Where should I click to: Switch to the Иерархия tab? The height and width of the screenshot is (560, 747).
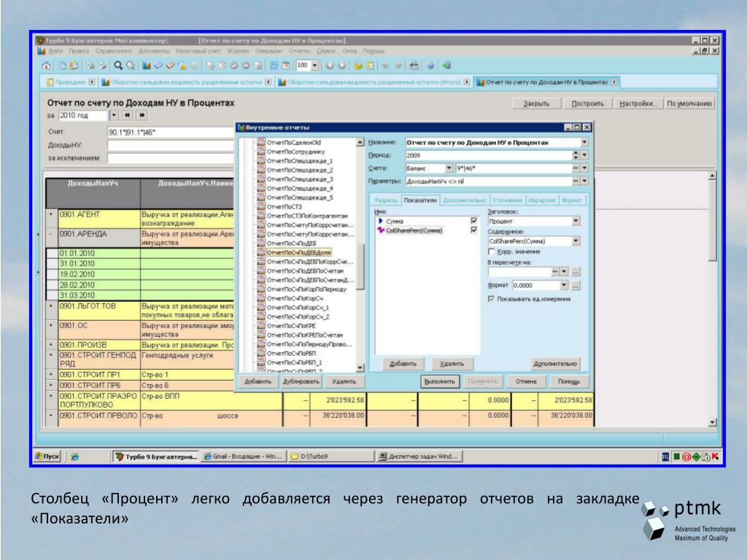click(542, 201)
